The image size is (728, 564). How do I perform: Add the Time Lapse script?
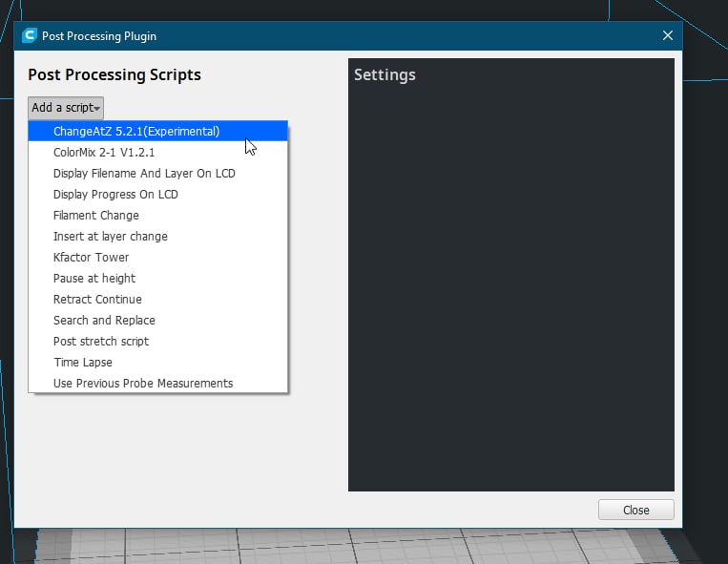tap(157, 362)
